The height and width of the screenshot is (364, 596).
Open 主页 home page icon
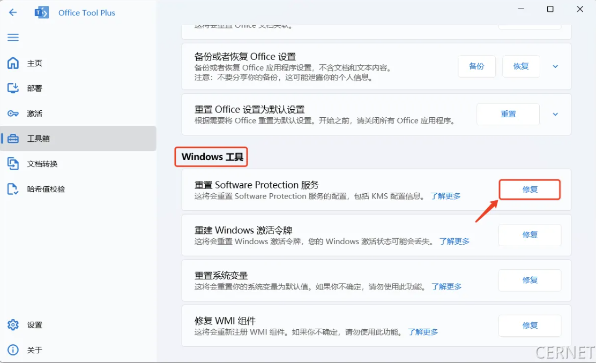coord(13,63)
